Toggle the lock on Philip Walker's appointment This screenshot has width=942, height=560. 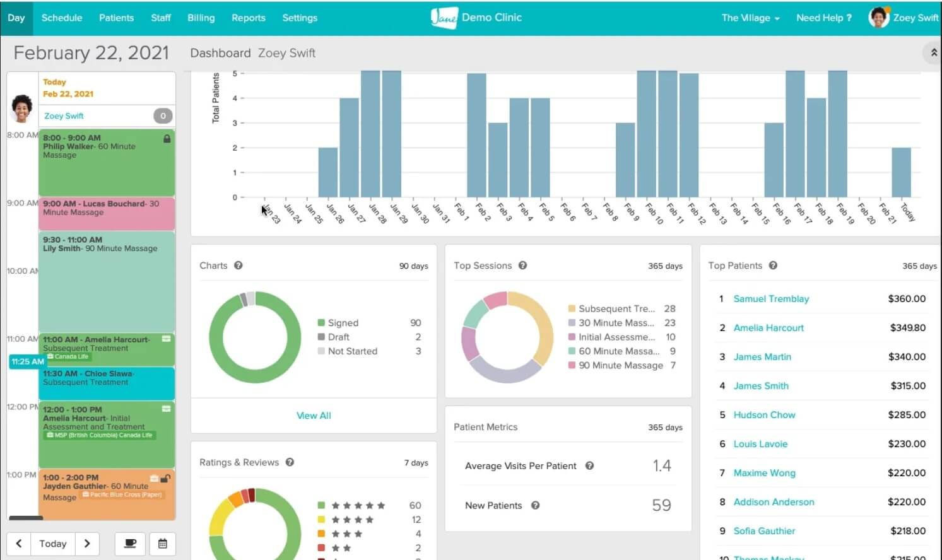tap(167, 137)
